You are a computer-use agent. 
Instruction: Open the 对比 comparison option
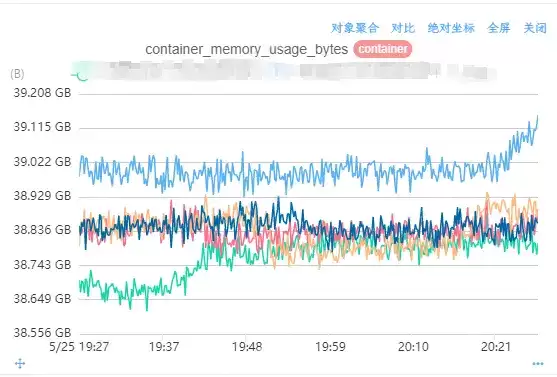403,28
